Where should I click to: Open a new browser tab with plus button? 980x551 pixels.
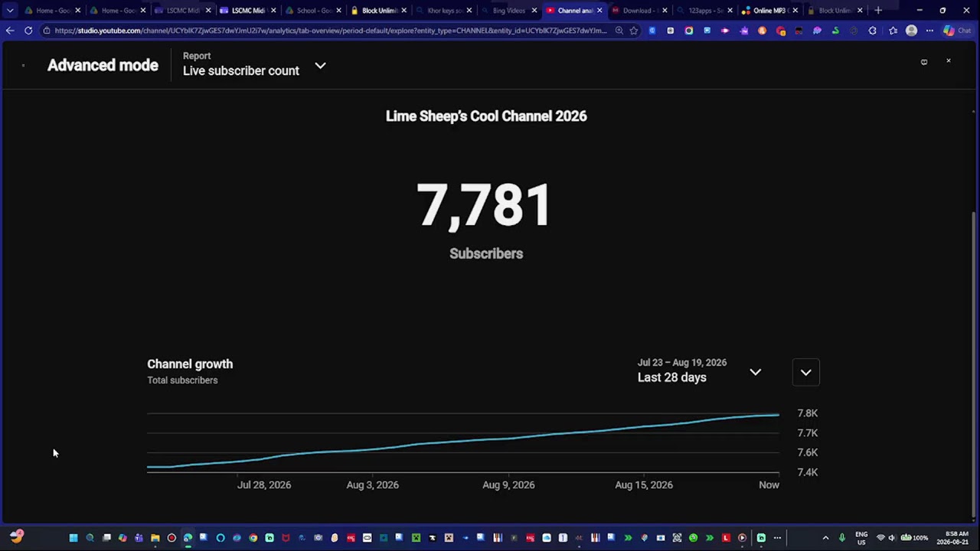(878, 10)
